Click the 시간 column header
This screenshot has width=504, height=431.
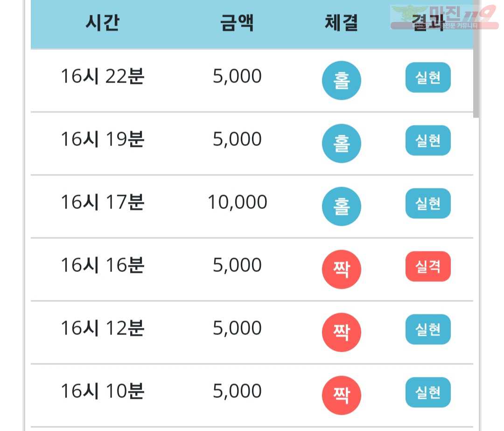coord(103,22)
